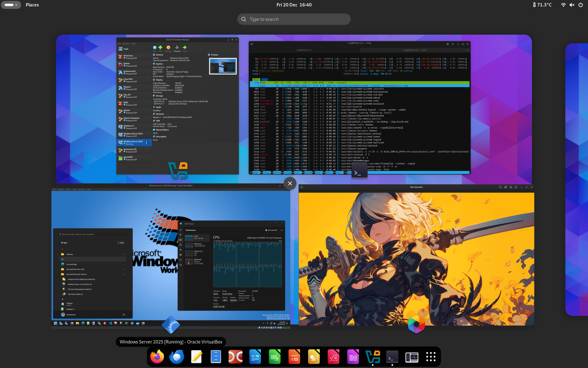Screen dimensions: 588x368
Task: Launch LibreOffice Base from the dock
Action: click(353, 357)
